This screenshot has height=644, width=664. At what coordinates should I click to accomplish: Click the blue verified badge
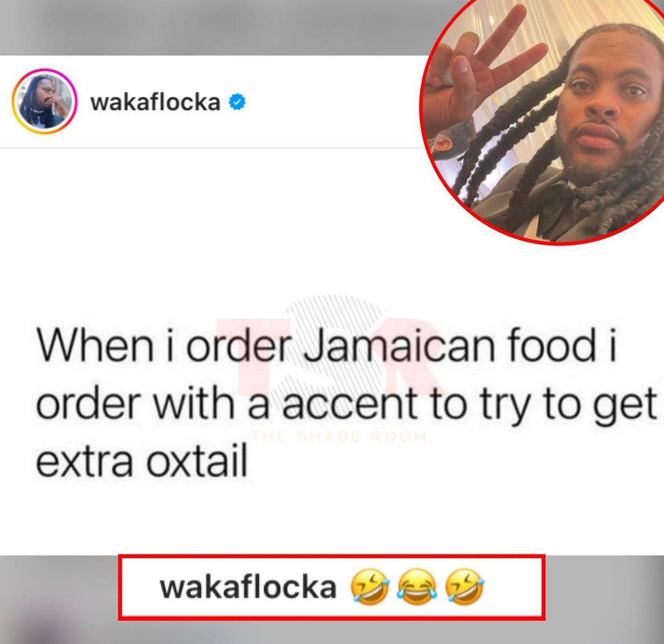(237, 102)
